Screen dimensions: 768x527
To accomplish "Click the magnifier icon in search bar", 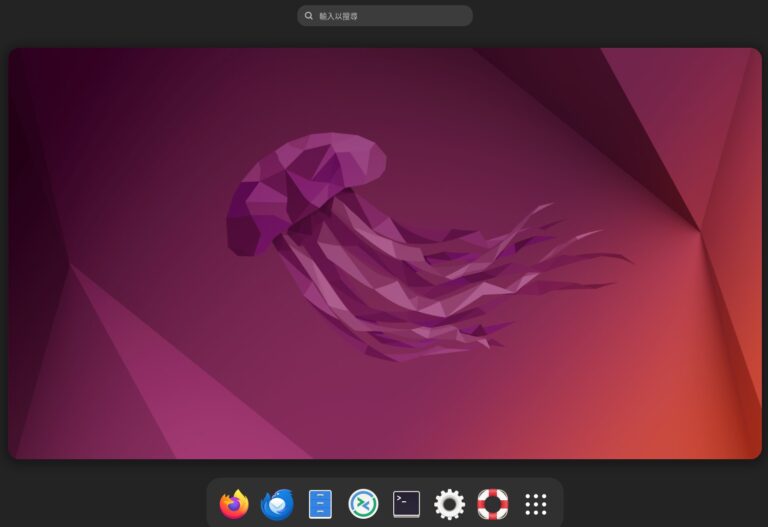I will [x=309, y=16].
